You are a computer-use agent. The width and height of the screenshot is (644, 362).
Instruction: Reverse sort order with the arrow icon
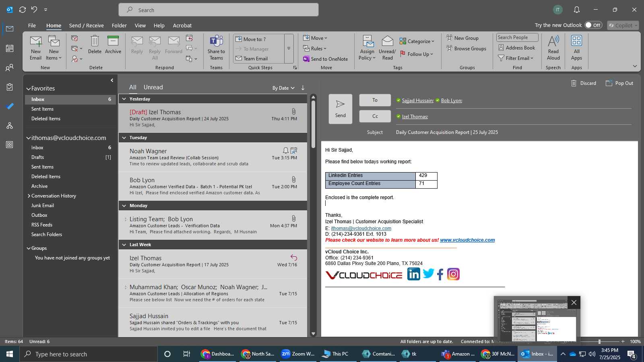303,88
